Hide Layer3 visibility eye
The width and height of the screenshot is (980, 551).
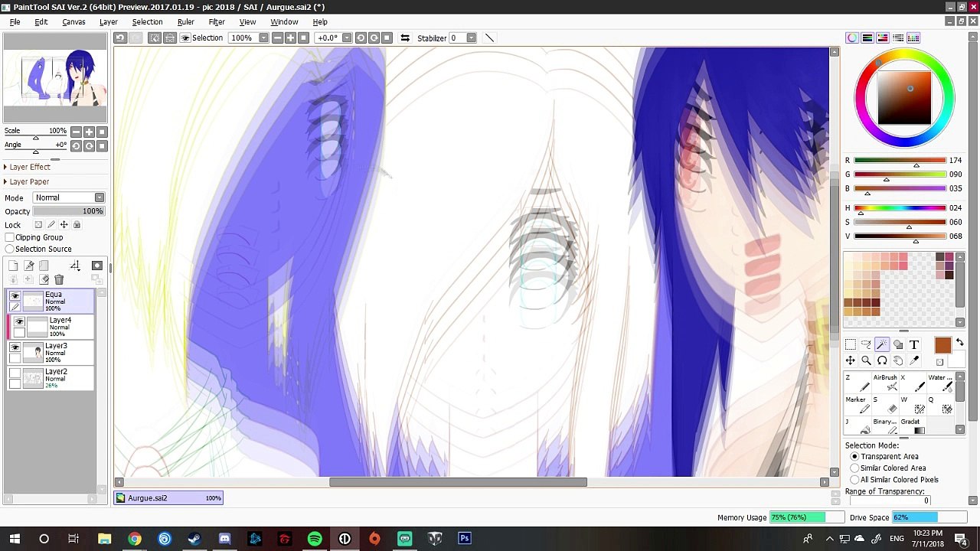click(15, 347)
